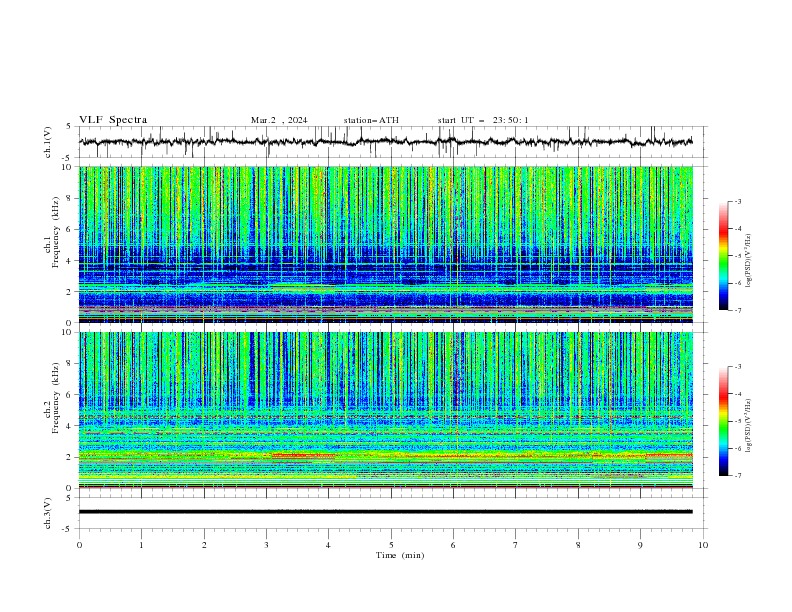
Task: Click time axis tick label "3"
Action: tap(266, 545)
